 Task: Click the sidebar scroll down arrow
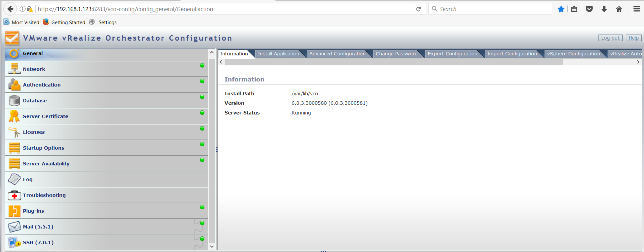212,246
